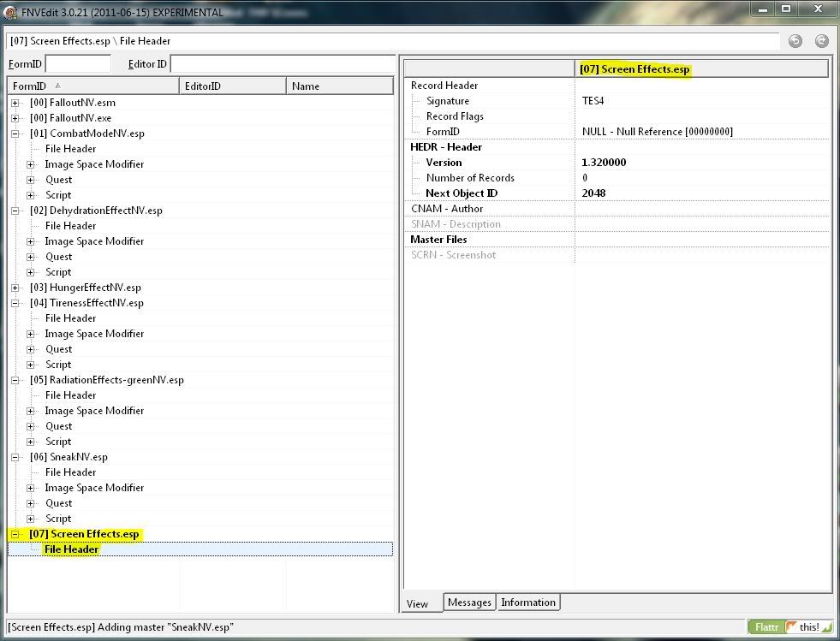
Task: Collapse the [01] CombatModeNV.esp node
Action: tap(15, 134)
